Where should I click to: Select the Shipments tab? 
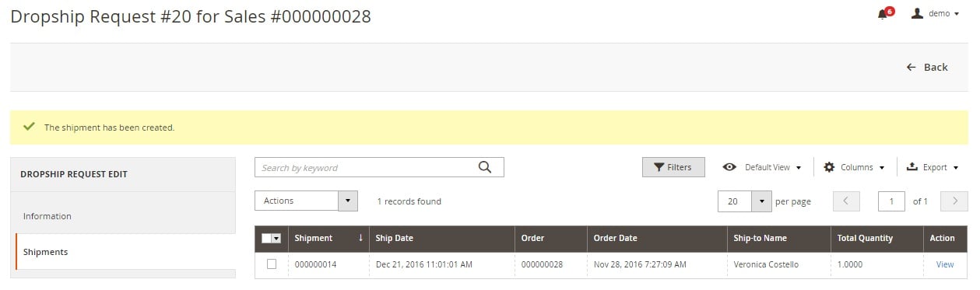(x=125, y=252)
